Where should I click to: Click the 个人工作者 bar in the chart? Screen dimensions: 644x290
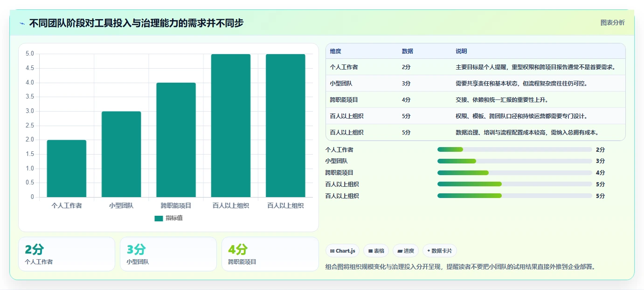[x=67, y=169]
